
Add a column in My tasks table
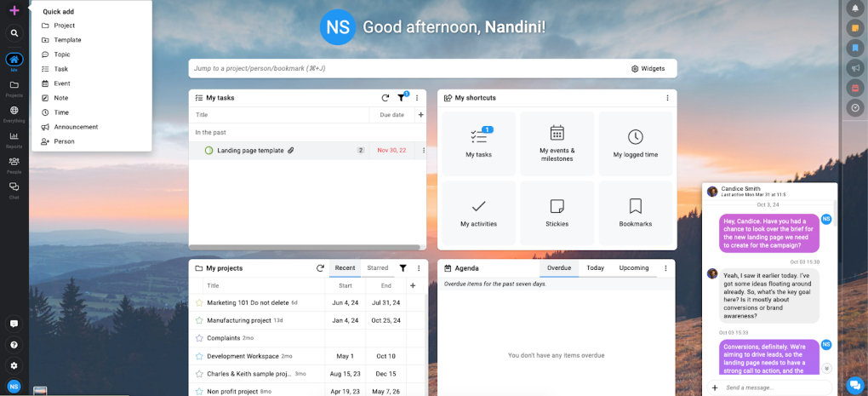(x=420, y=115)
